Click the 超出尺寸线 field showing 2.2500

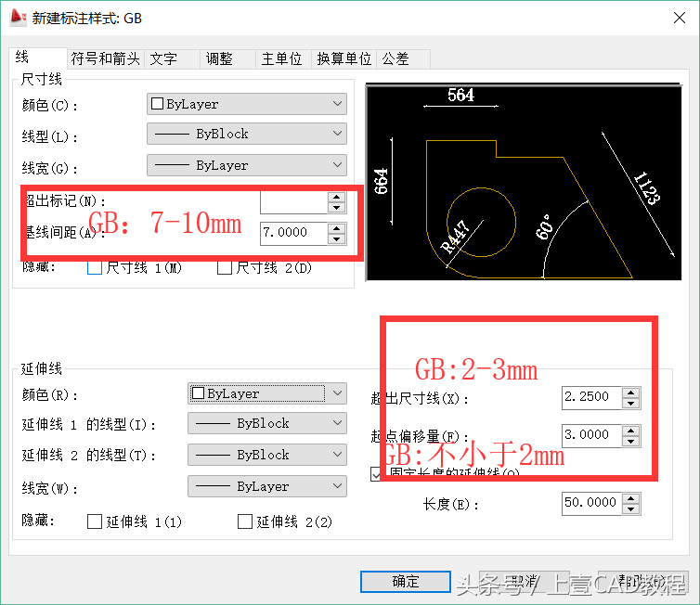tap(591, 398)
